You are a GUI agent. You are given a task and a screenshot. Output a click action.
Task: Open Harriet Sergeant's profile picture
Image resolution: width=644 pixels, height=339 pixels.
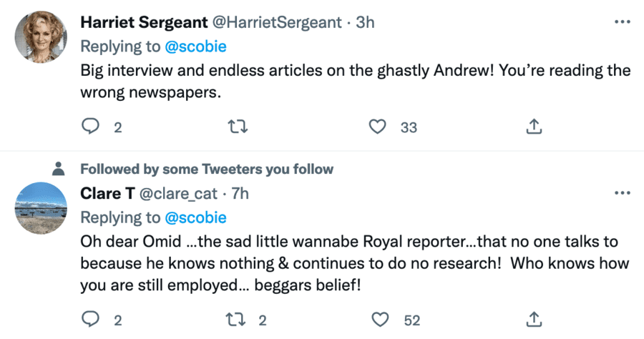click(42, 38)
